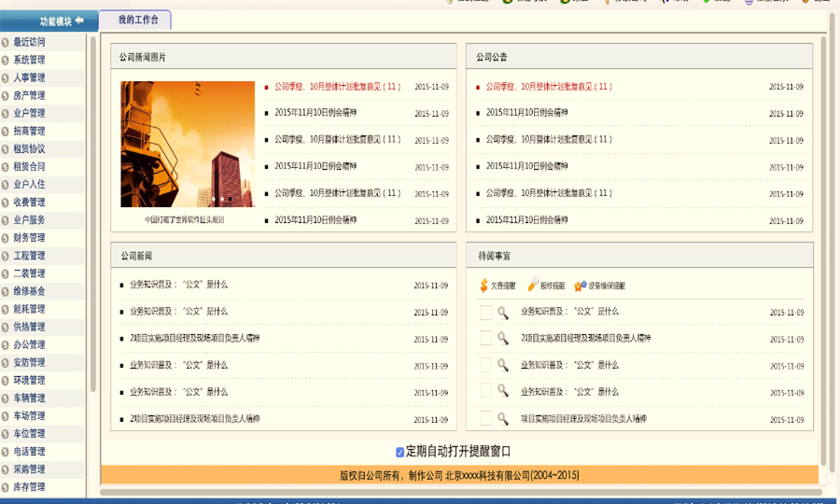Click the 欠费提醒 dollar sign icon
Image resolution: width=840 pixels, height=504 pixels.
pos(483,286)
